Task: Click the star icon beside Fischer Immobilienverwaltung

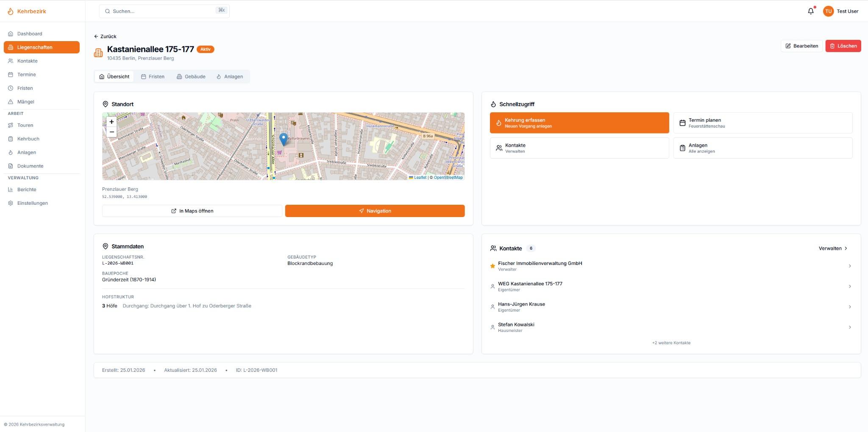Action: coord(492,266)
